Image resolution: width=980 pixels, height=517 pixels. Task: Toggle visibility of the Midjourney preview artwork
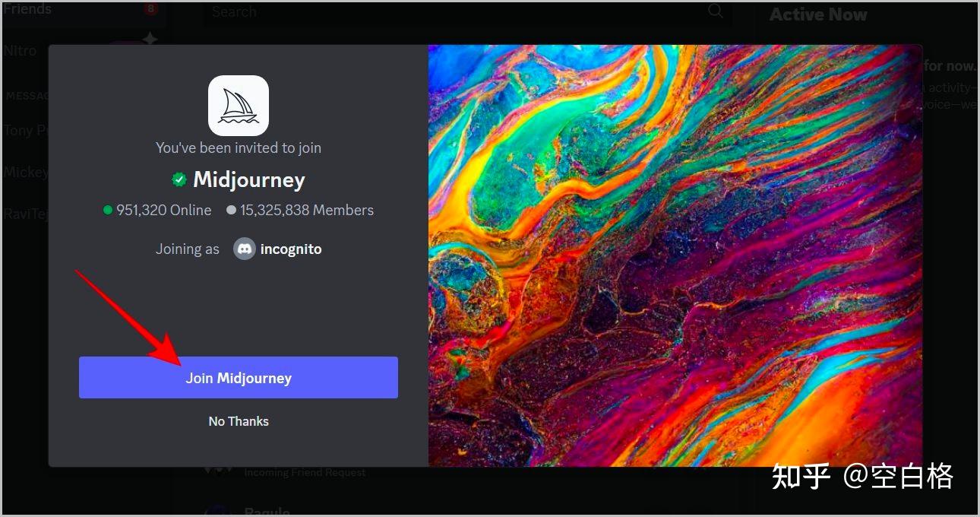click(675, 255)
